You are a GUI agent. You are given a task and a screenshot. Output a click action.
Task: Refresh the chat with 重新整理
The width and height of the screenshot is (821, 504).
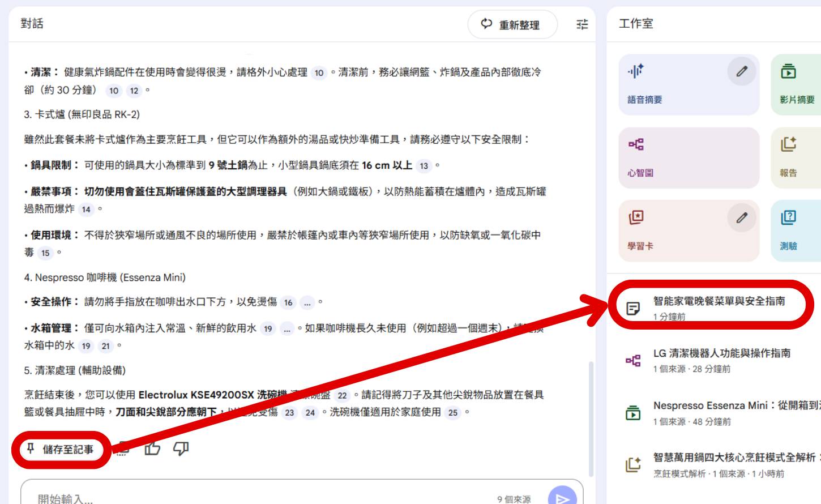(512, 25)
